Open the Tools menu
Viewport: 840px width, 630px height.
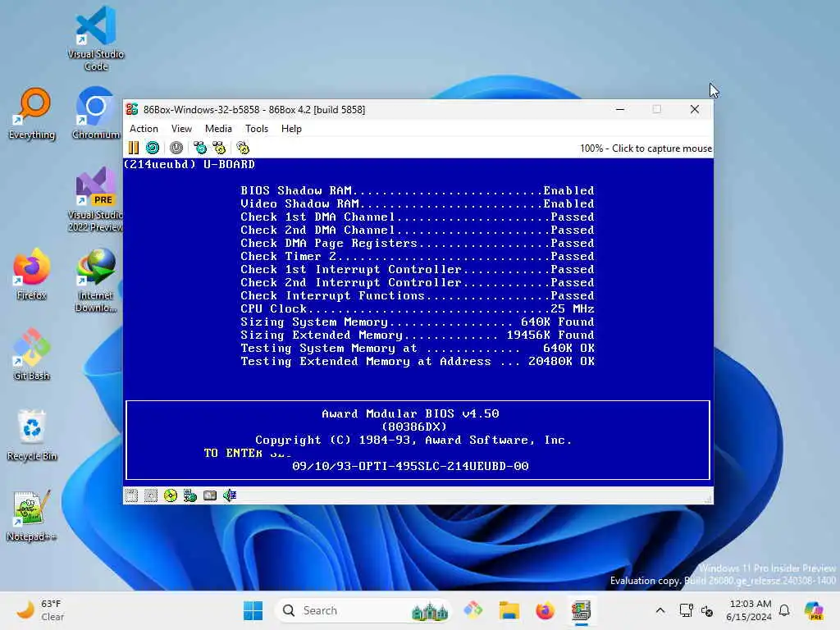[x=257, y=129]
